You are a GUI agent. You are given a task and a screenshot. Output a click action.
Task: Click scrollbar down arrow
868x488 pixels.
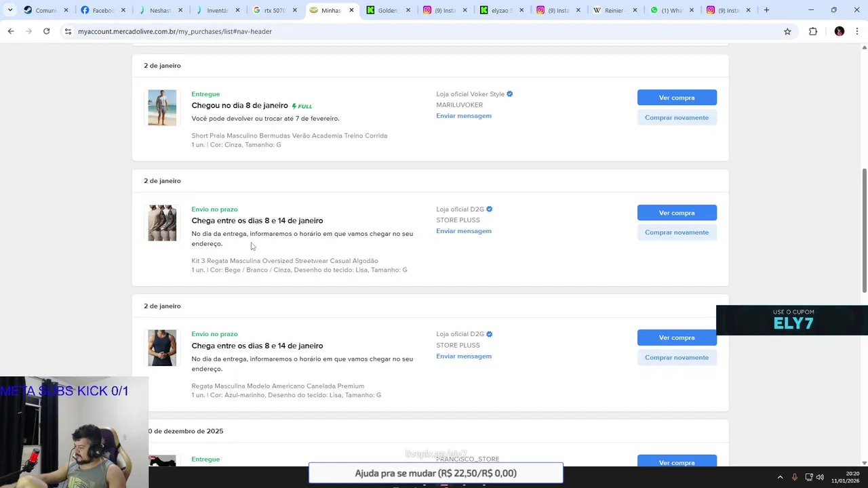(x=864, y=463)
